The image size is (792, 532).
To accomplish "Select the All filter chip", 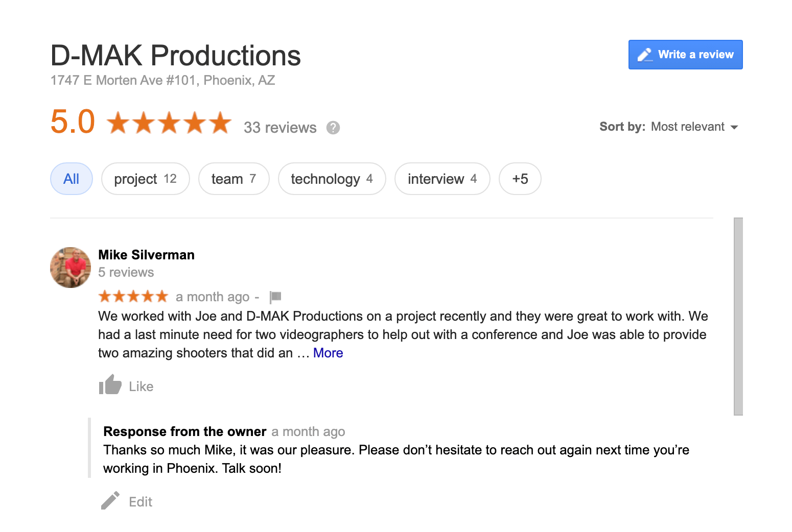I will 72,179.
